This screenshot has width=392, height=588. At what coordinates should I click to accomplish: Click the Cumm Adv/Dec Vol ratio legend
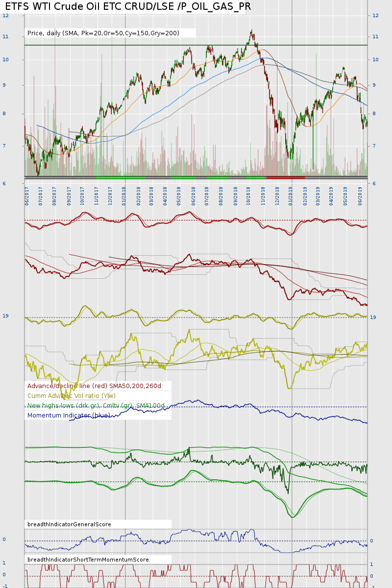72,396
